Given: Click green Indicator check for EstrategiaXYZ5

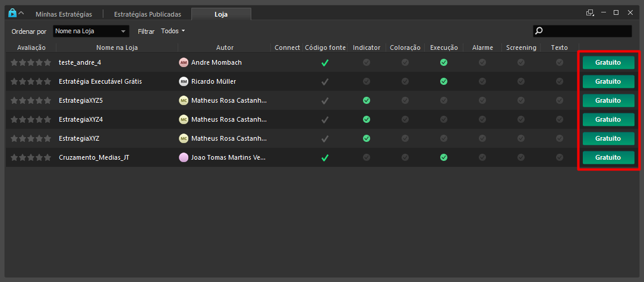Looking at the screenshot, I should 367,100.
